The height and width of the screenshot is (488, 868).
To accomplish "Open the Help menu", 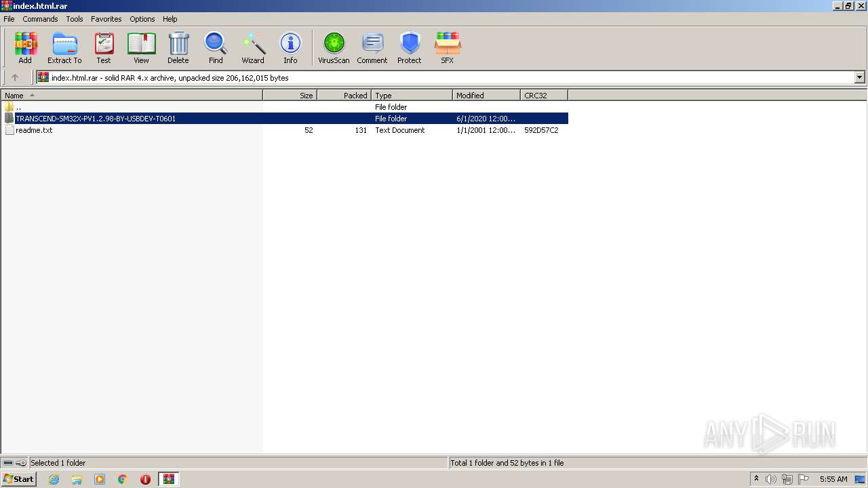I will (x=170, y=19).
